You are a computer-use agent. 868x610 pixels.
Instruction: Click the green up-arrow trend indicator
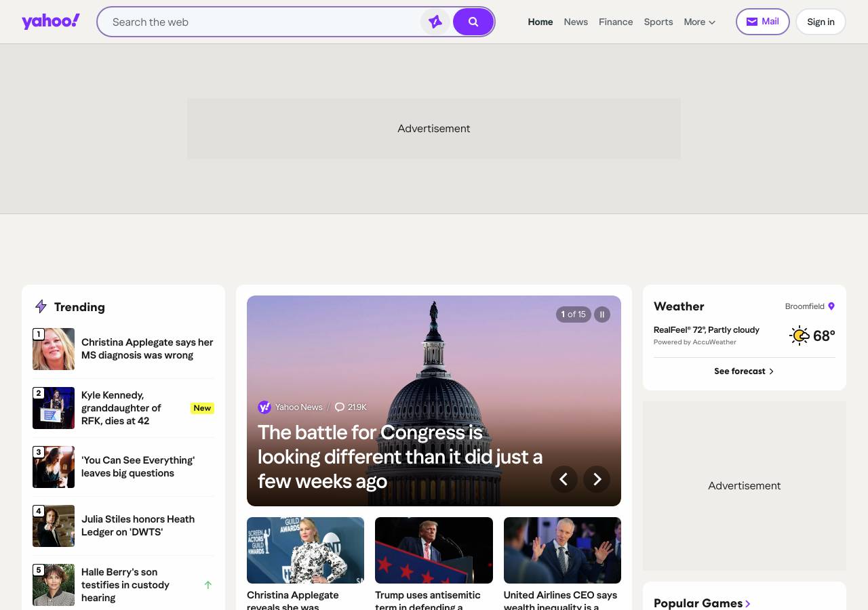click(x=208, y=585)
